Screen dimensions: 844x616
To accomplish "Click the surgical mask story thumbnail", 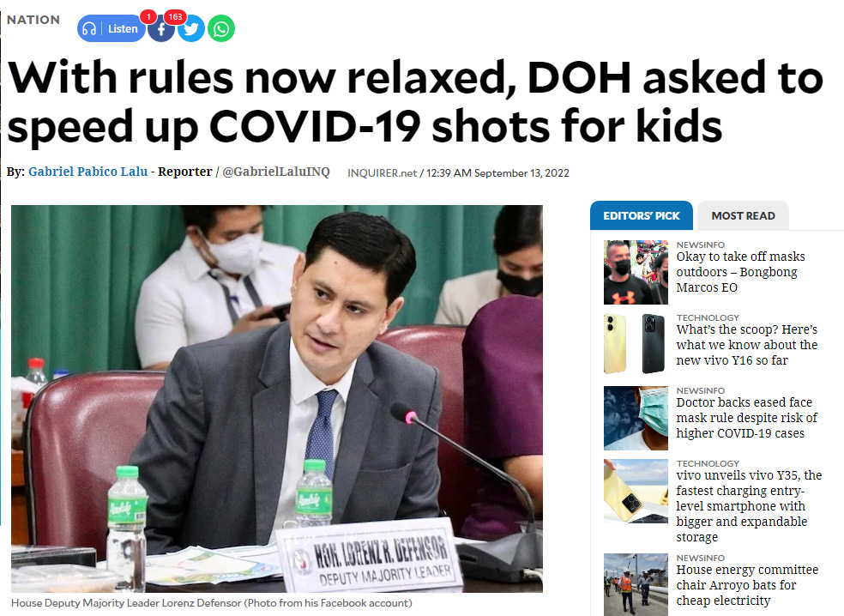I will (x=636, y=418).
